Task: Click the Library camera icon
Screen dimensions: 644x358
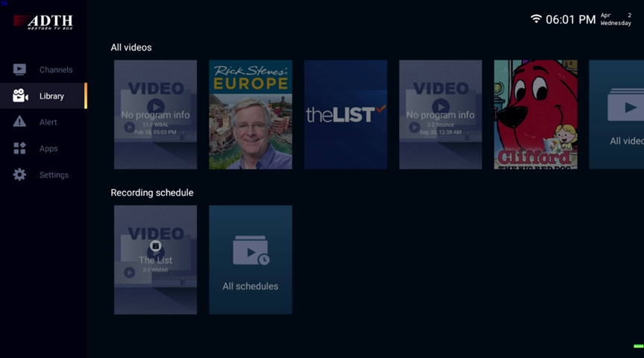Action: pos(20,95)
